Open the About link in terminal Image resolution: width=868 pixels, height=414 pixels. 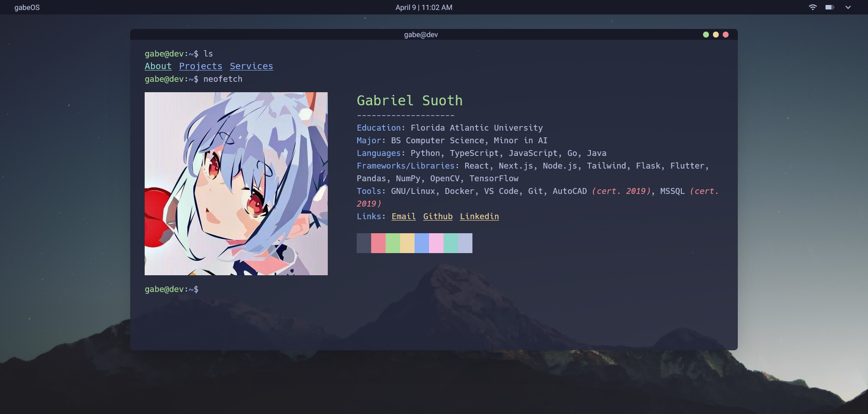click(158, 66)
